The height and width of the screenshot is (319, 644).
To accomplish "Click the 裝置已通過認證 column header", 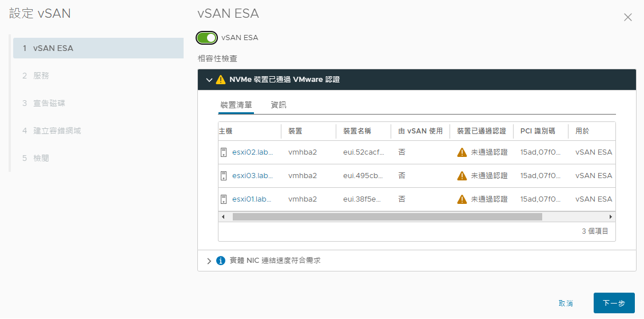I will tap(482, 131).
